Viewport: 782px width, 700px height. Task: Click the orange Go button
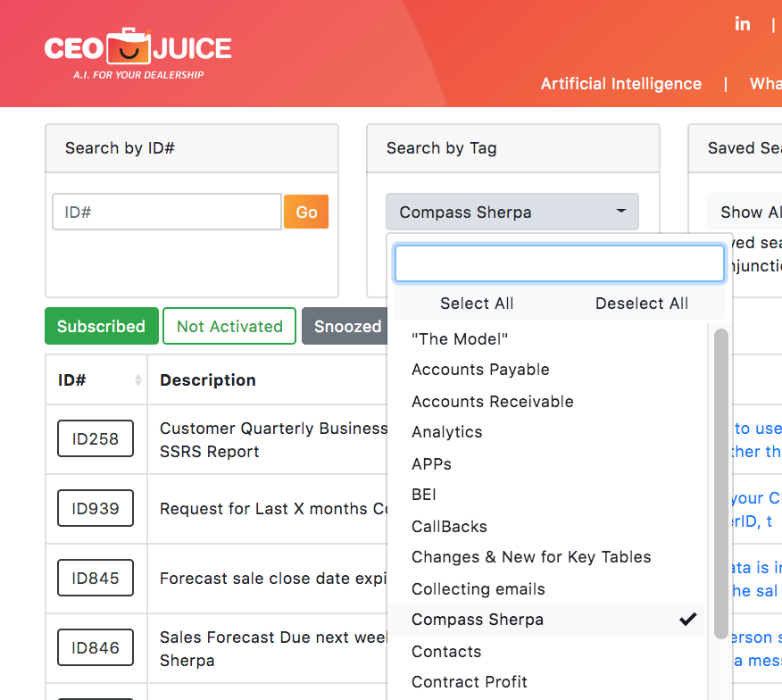(306, 212)
